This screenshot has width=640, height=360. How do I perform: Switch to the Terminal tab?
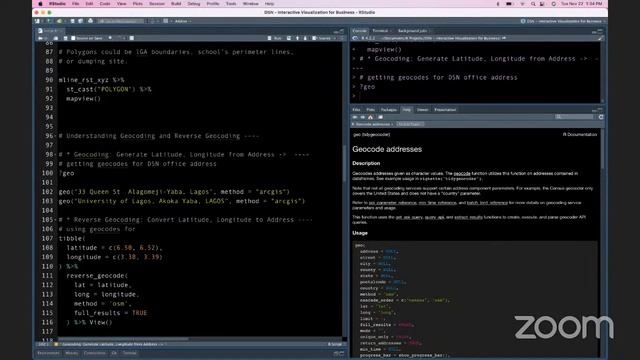pos(381,31)
